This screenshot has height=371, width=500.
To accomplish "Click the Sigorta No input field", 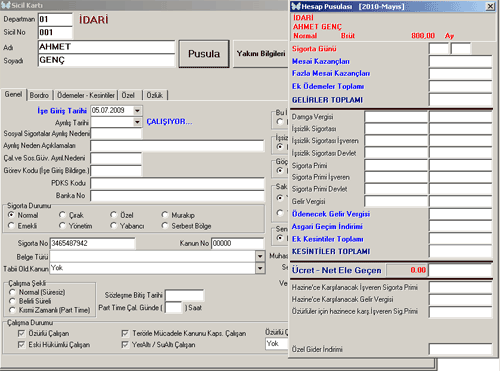I will click(93, 243).
